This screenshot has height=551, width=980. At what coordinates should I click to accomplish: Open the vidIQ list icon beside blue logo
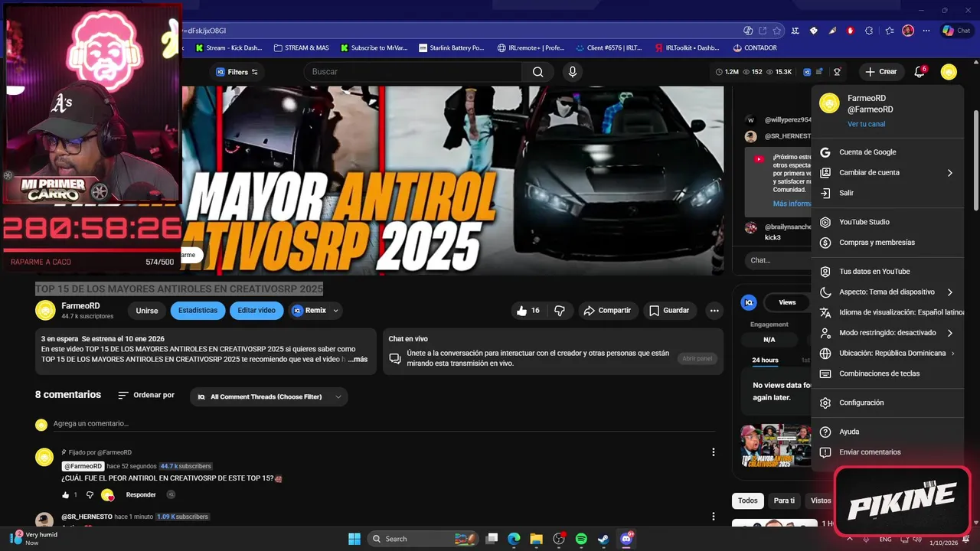coord(819,72)
